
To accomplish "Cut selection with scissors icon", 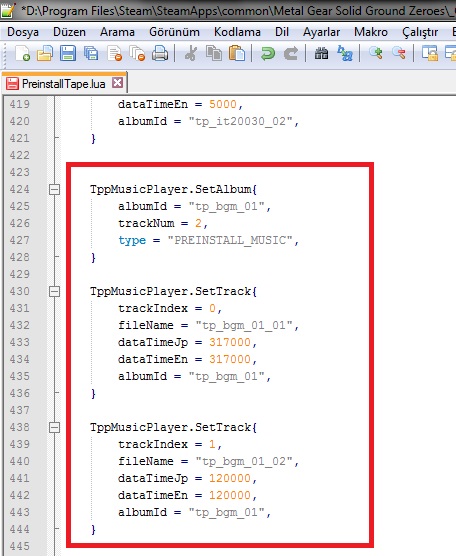I will coord(191,54).
